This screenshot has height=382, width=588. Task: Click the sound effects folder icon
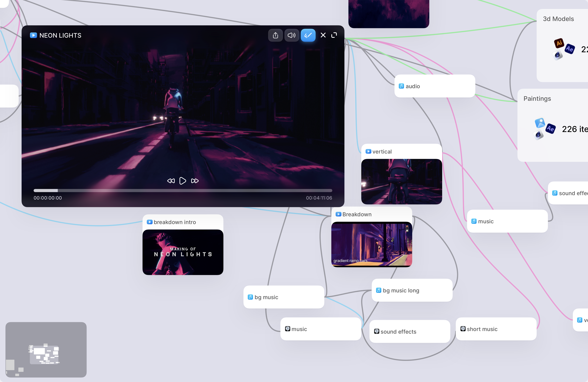coord(376,331)
